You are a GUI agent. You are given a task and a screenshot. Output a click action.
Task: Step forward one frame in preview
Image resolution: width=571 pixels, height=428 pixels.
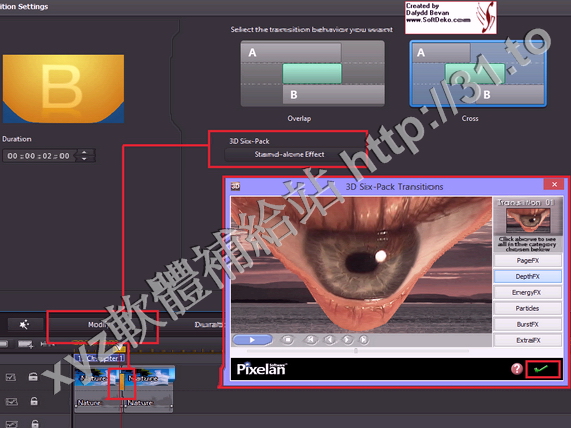(x=347, y=339)
